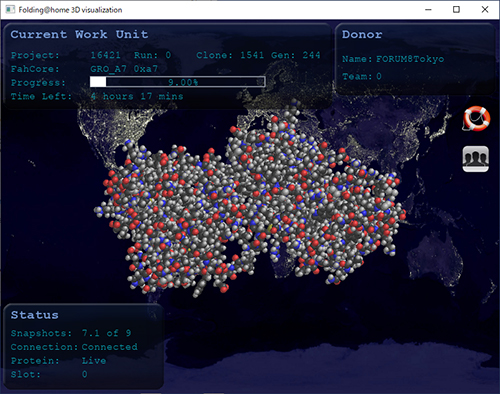This screenshot has height=394, width=500.
Task: Click the 9.00% progress bar
Action: [x=178, y=82]
